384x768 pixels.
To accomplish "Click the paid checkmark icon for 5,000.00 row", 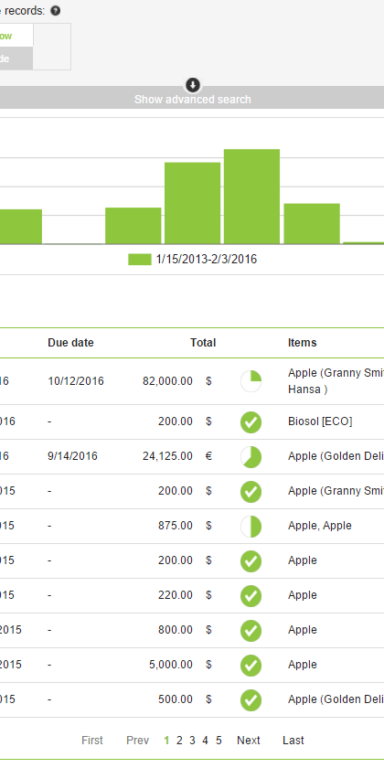I will [x=251, y=666].
